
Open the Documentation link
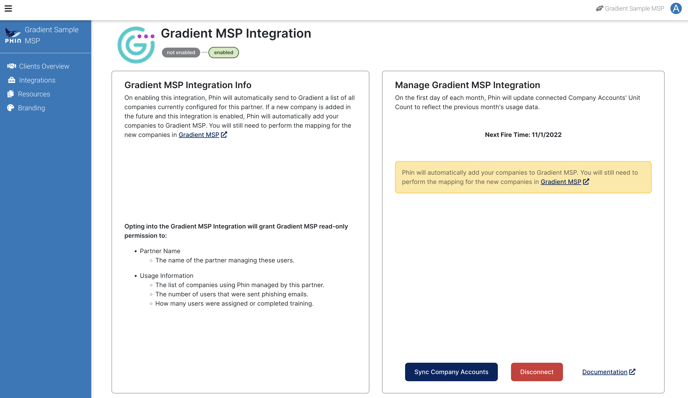point(605,372)
